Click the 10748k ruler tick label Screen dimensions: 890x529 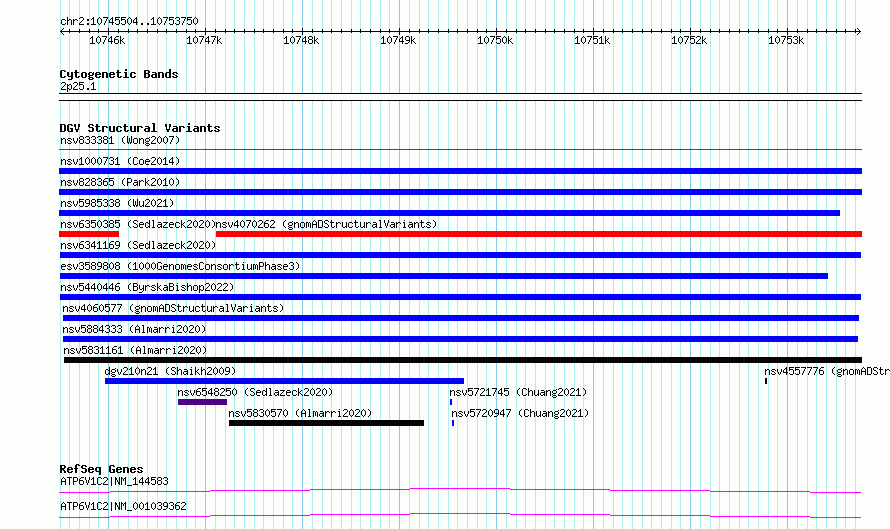click(x=301, y=40)
